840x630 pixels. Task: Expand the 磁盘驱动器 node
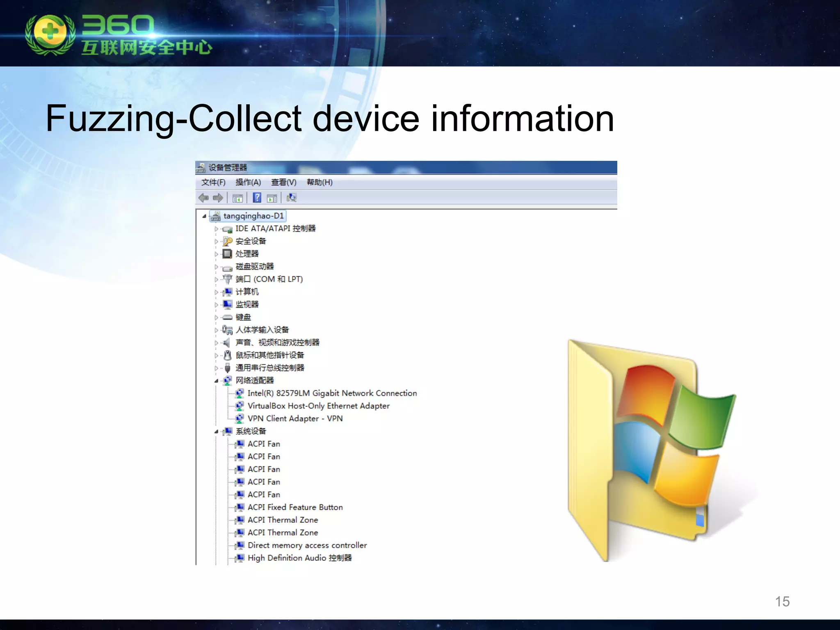point(216,267)
